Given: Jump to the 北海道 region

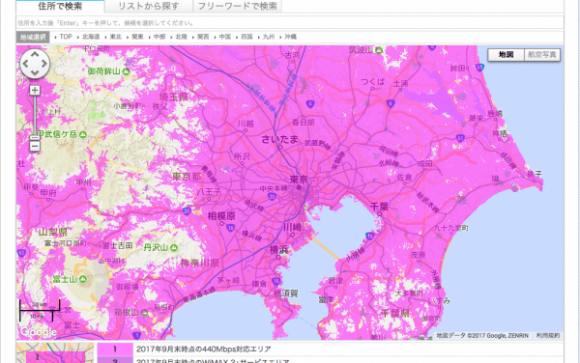Looking at the screenshot, I should 91,37.
